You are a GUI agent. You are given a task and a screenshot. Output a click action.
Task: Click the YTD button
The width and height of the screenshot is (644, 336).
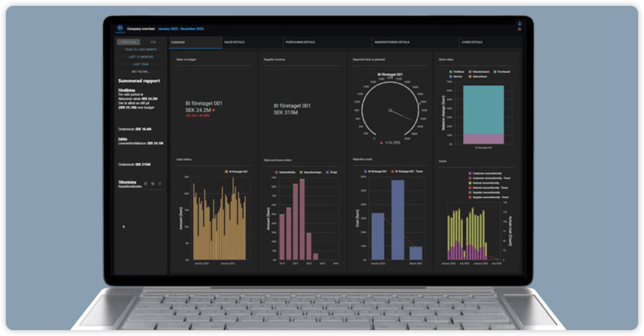153,42
